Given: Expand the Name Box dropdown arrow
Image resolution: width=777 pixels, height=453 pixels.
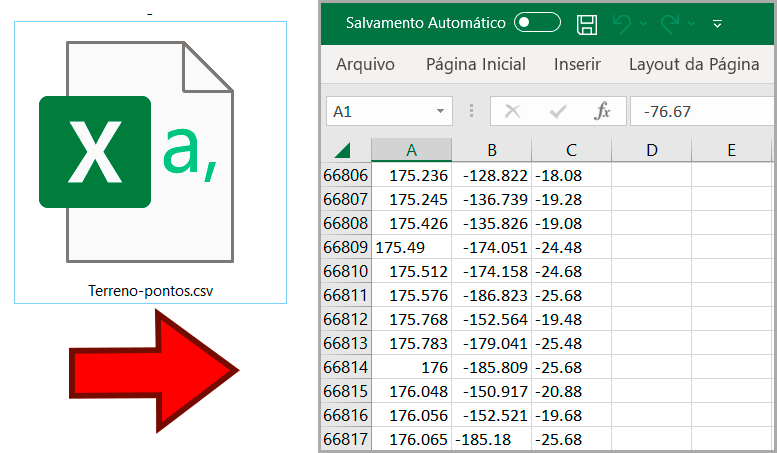Looking at the screenshot, I should point(441,111).
